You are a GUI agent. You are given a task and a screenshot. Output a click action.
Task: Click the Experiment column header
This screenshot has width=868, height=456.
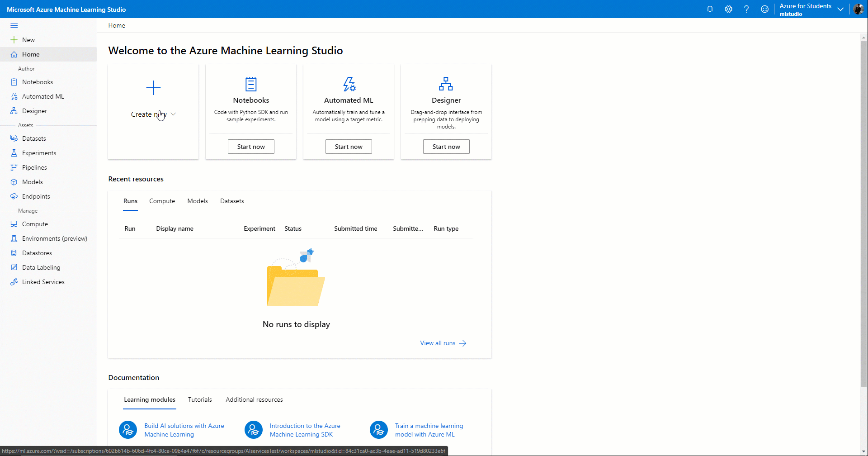click(259, 228)
